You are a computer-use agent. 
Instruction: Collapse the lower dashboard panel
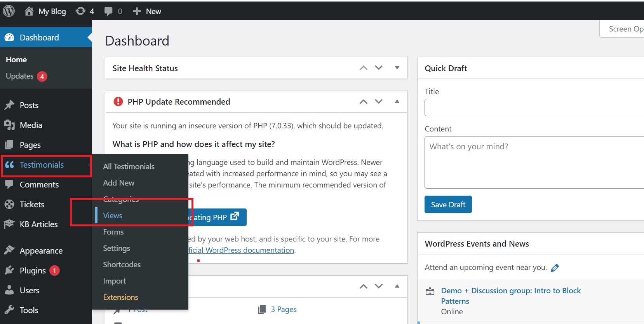(x=397, y=286)
